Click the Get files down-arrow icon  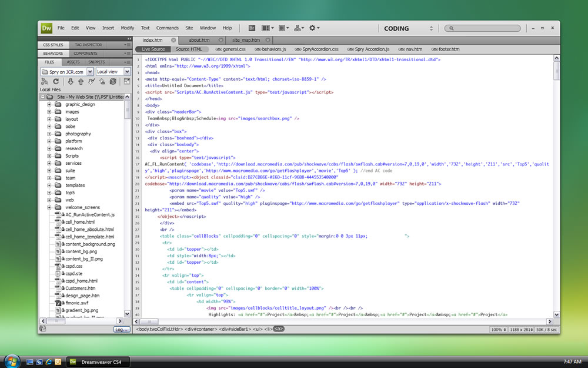(71, 81)
